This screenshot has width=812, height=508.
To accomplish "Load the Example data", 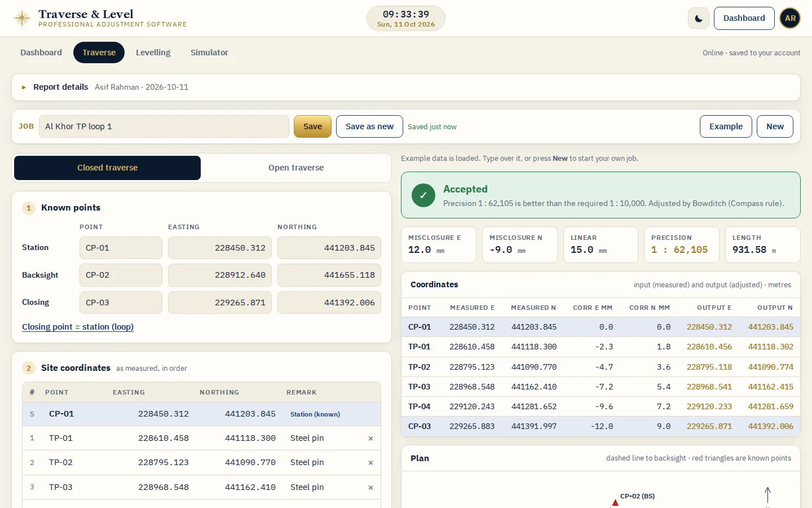I will click(x=726, y=126).
